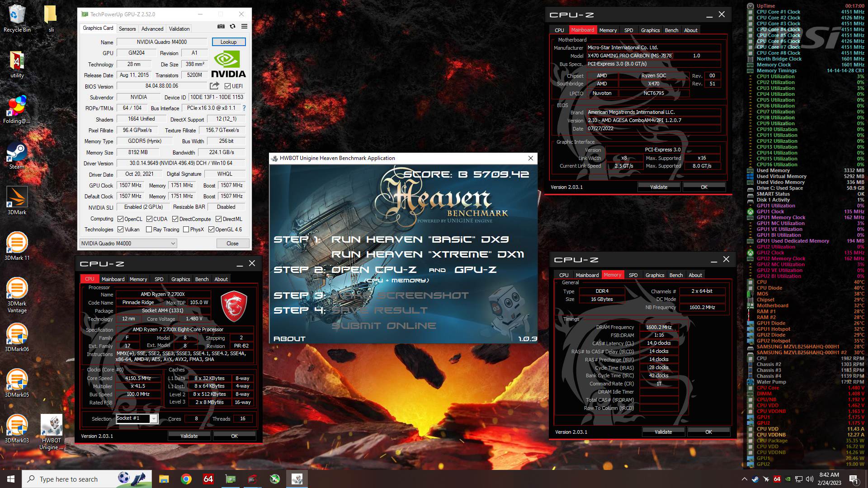Launch 3DMark03 desktop icon
Screen dimensions: 868x488
(x=17, y=428)
